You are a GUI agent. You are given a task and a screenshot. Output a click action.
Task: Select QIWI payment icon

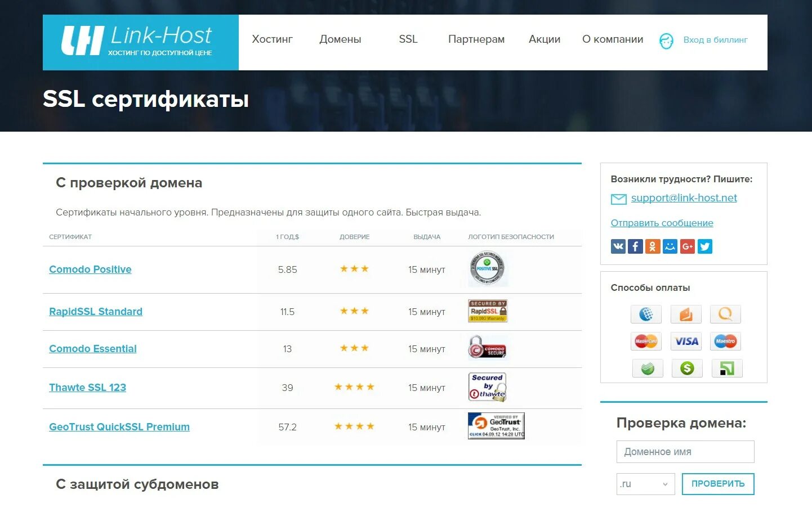725,314
